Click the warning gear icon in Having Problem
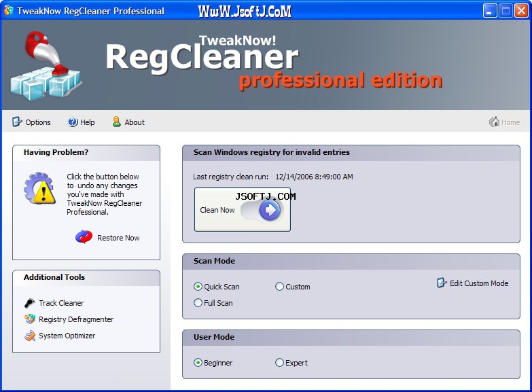Screen dimensions: 532x392 [40, 188]
